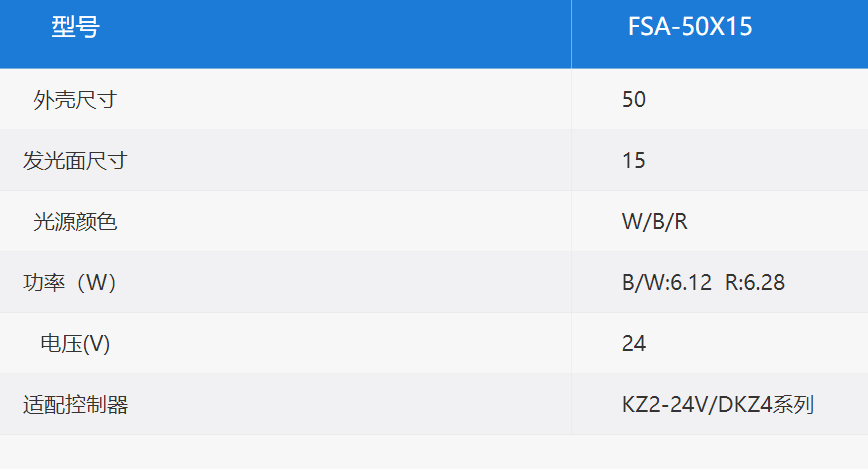This screenshot has width=868, height=469.
Task: Click the 光源颜色 label
Action: coord(75,221)
